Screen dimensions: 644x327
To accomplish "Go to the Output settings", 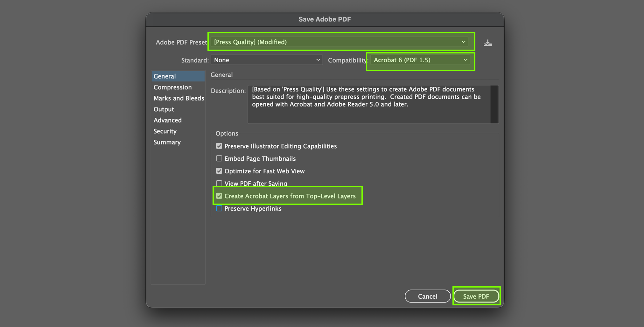I will click(x=164, y=109).
